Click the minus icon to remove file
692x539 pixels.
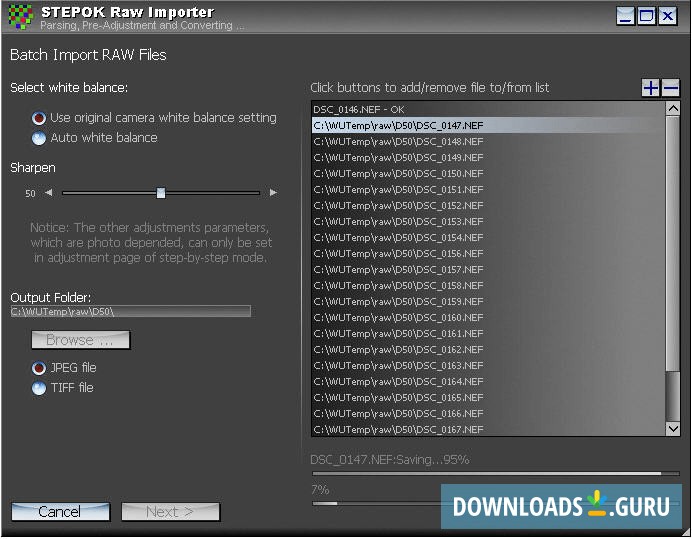click(x=670, y=88)
